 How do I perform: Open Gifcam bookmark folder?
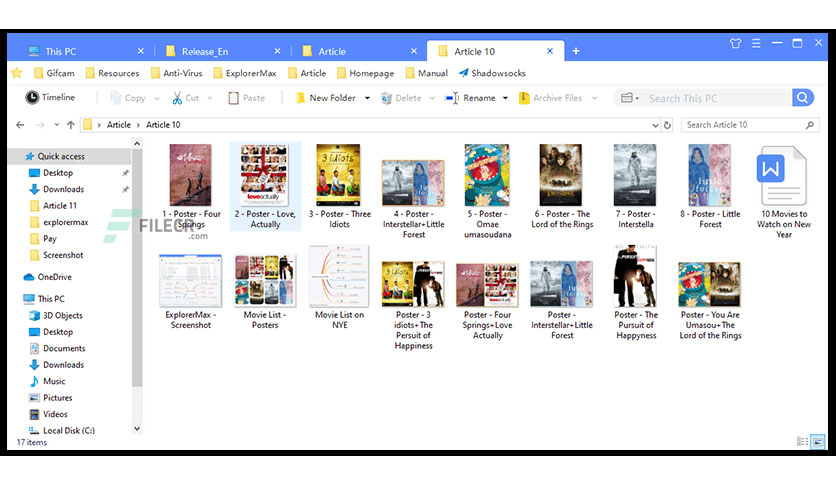(54, 73)
